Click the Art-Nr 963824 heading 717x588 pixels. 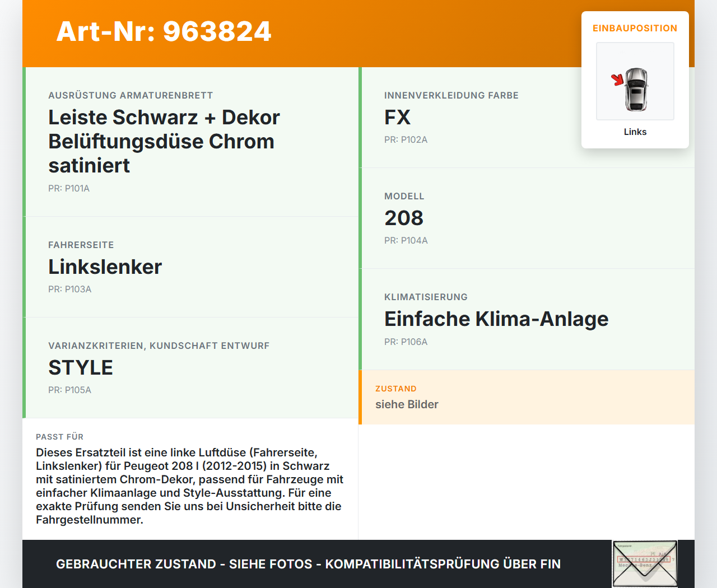coord(164,32)
